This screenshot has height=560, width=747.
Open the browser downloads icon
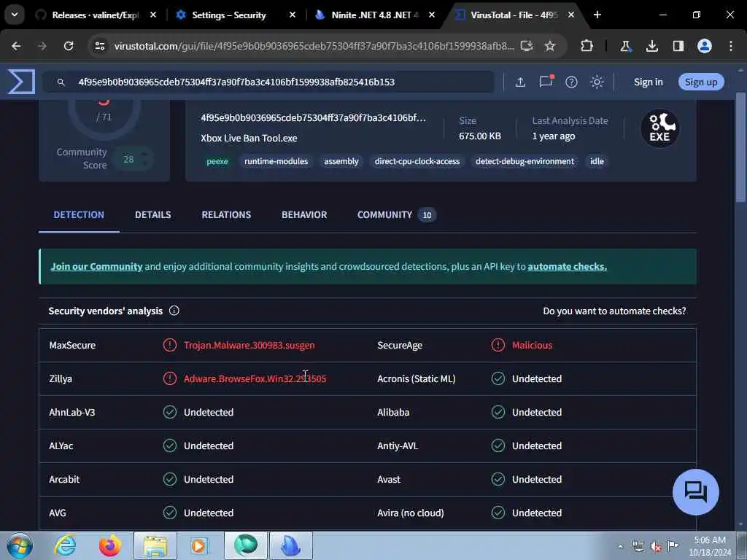[x=651, y=46]
